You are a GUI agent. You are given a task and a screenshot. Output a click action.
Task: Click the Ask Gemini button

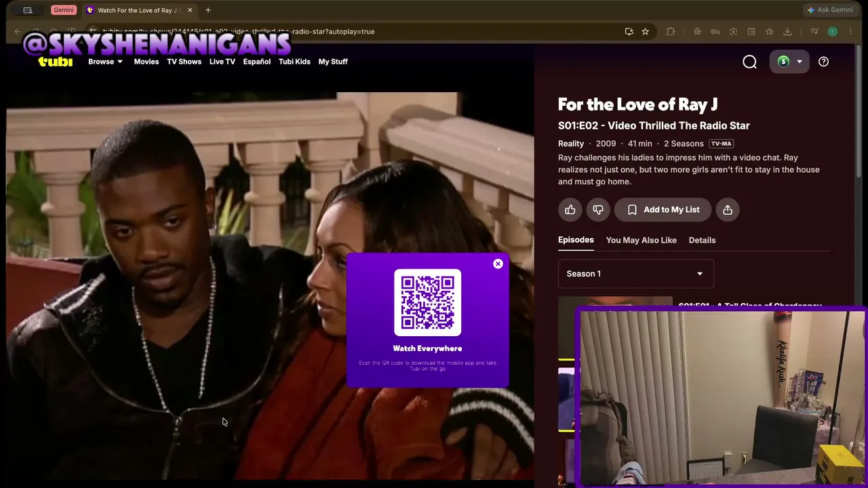click(829, 10)
